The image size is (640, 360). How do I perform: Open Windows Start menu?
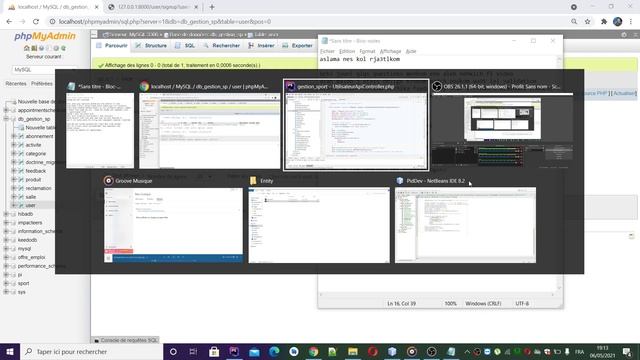[x=10, y=351]
